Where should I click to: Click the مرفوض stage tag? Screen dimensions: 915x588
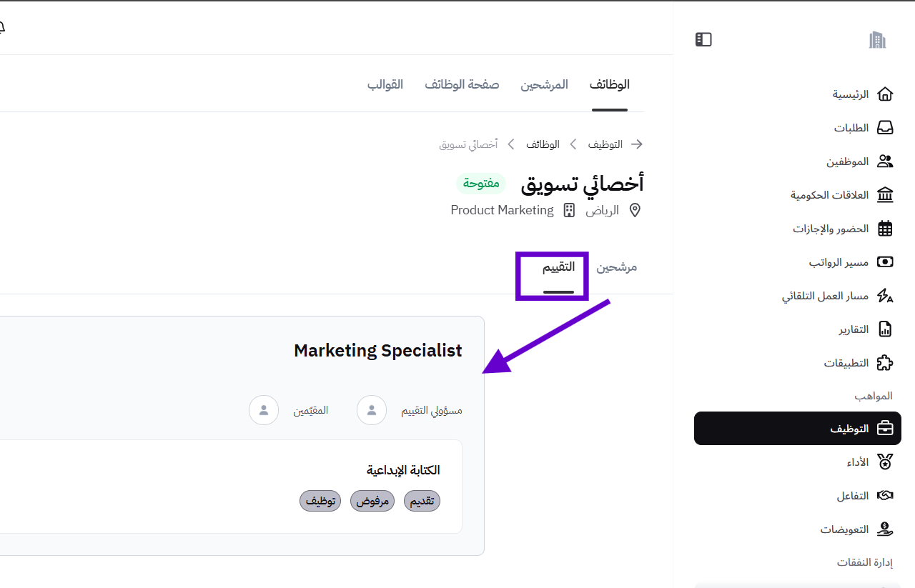pos(372,501)
